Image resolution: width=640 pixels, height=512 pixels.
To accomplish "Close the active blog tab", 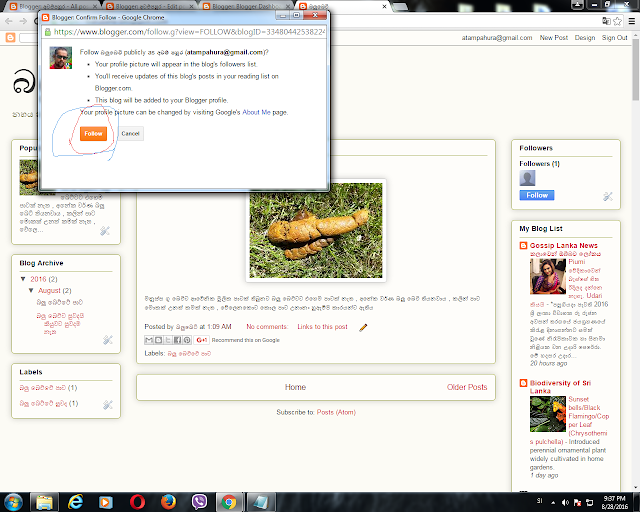I will [384, 7].
